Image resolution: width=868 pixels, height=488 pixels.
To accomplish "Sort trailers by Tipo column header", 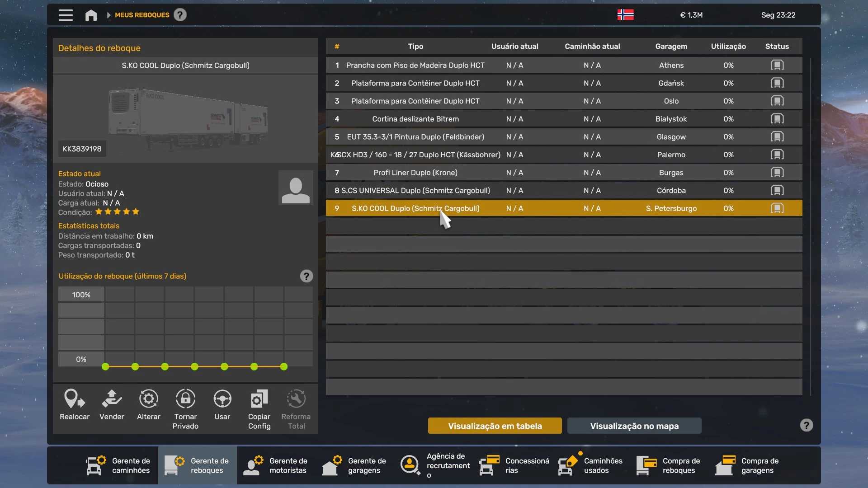I will 415,47.
